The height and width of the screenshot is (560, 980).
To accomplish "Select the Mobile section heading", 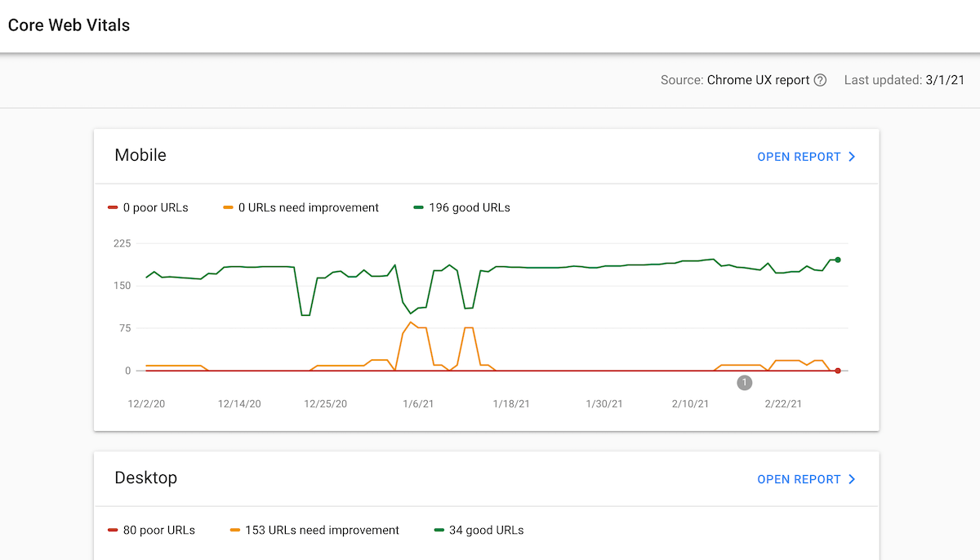I will click(140, 155).
